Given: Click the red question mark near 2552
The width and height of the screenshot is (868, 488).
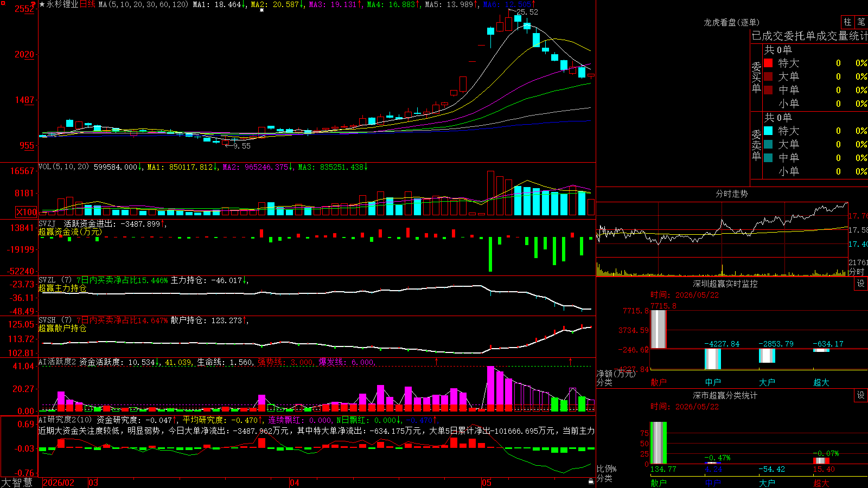Looking at the screenshot, I should [33, 5].
